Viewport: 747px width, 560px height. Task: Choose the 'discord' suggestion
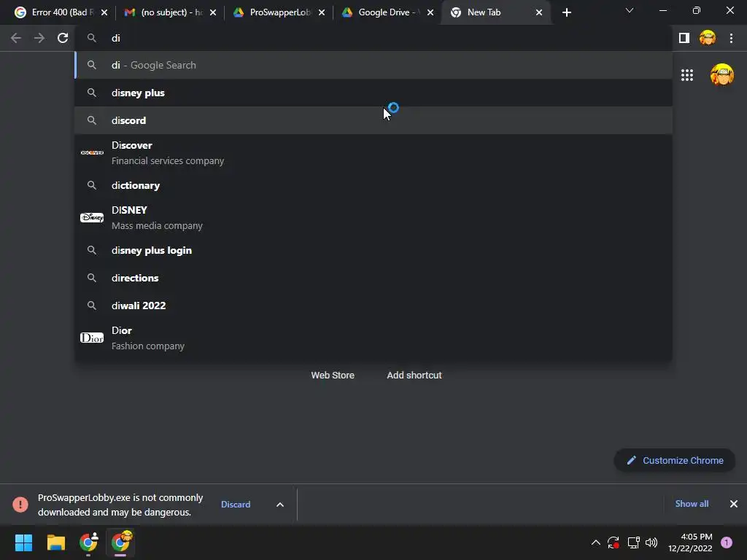373,120
